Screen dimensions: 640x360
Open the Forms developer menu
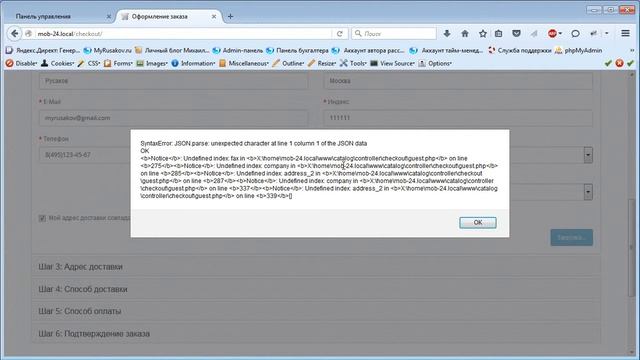[x=118, y=63]
